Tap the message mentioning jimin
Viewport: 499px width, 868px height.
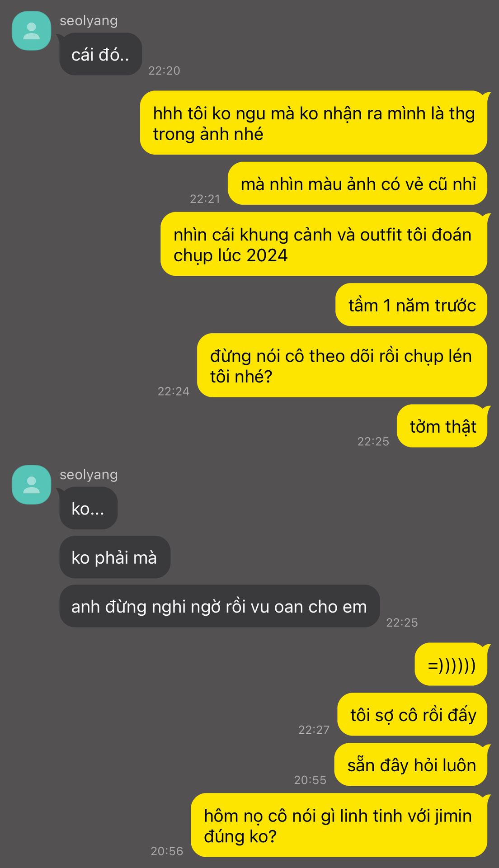click(x=339, y=825)
